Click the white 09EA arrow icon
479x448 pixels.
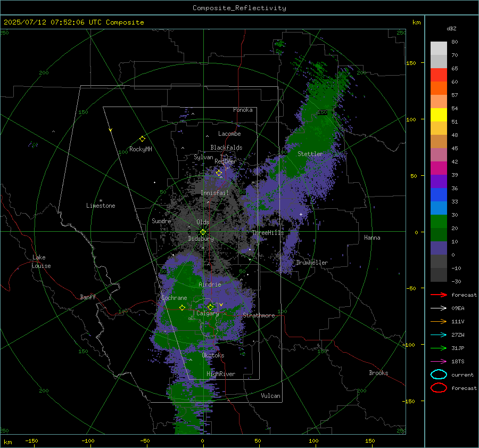point(439,308)
